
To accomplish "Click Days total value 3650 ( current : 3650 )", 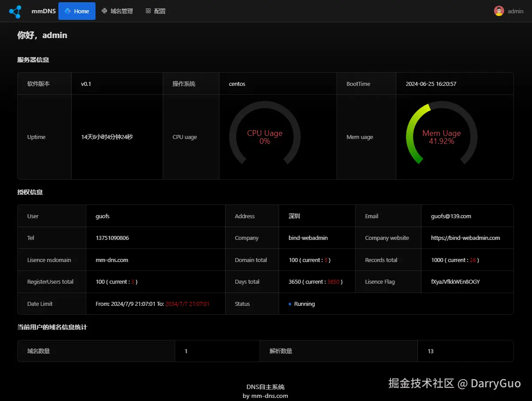I will (316, 281).
